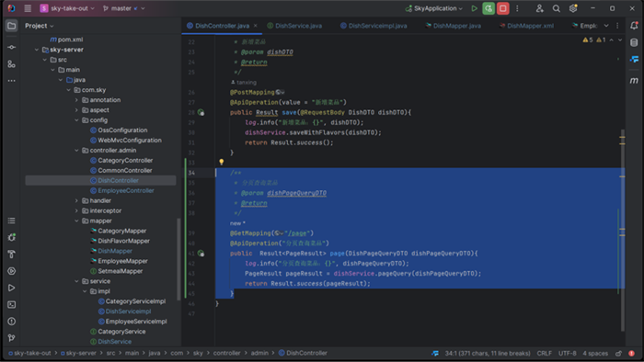Image resolution: width=644 pixels, height=362 pixels.
Task: Open Project view mode dropdown
Action: 39,26
